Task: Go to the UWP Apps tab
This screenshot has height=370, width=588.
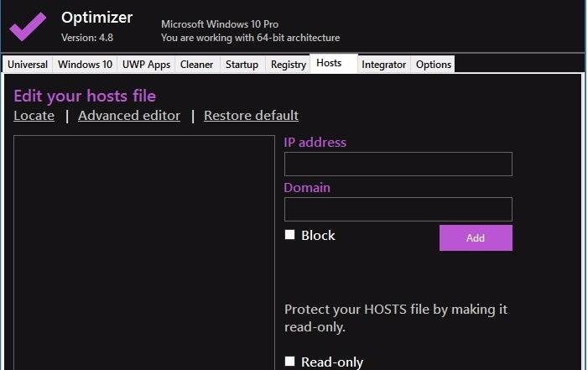Action: pos(146,64)
